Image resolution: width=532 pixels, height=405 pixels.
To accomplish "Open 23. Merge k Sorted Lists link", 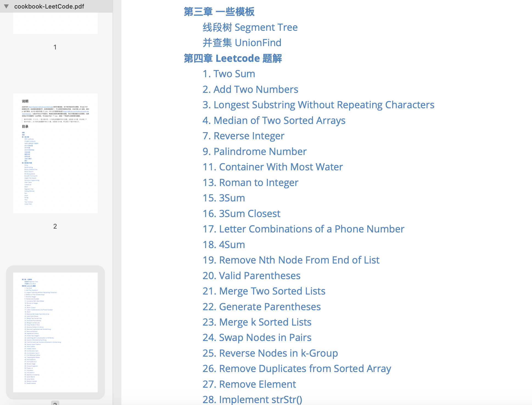I will tap(257, 322).
